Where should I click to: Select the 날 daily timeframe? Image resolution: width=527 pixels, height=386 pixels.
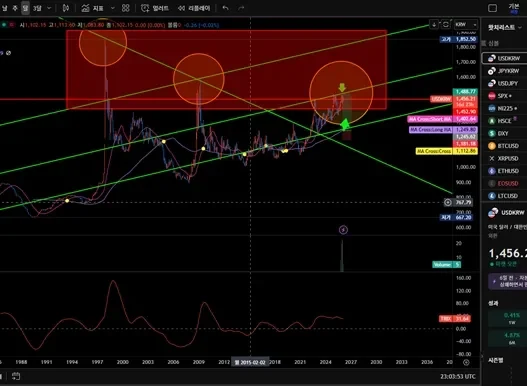tap(5, 8)
